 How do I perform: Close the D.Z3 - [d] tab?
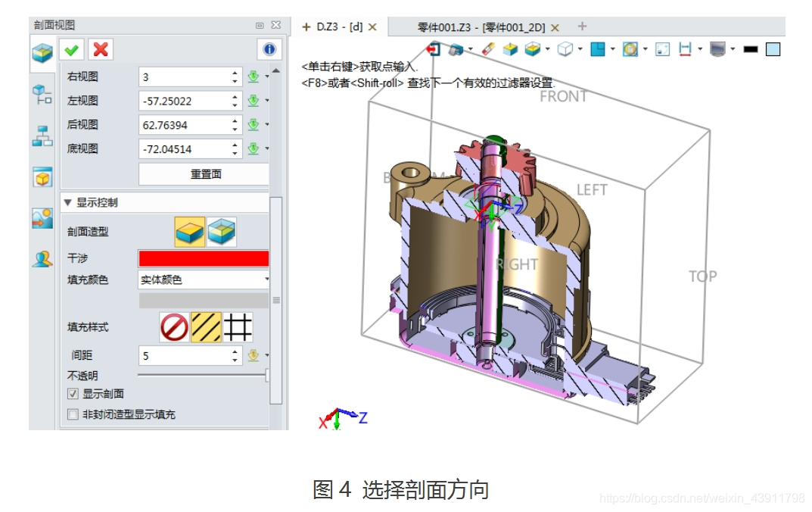pos(372,27)
